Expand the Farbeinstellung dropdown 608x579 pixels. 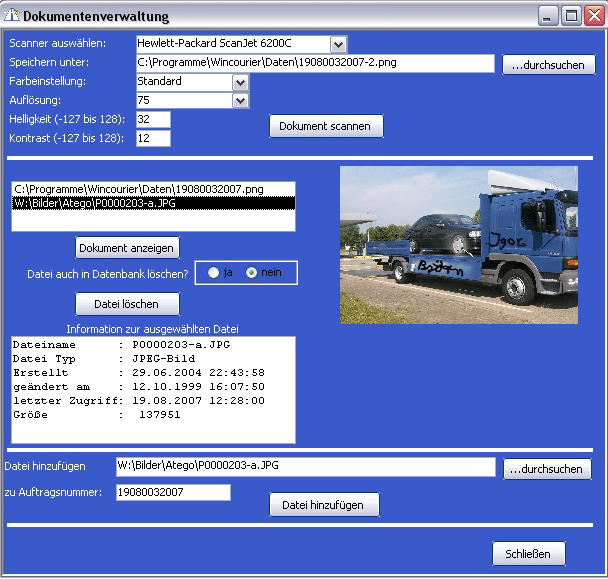(x=239, y=82)
